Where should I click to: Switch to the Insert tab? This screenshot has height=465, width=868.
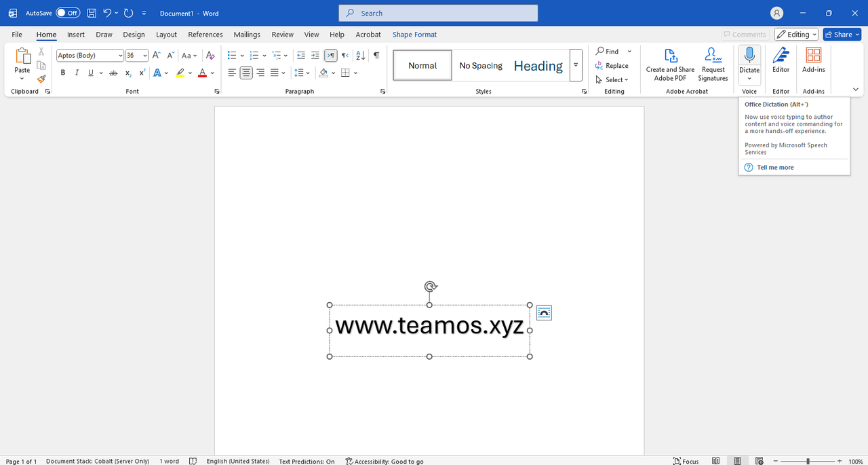[76, 35]
